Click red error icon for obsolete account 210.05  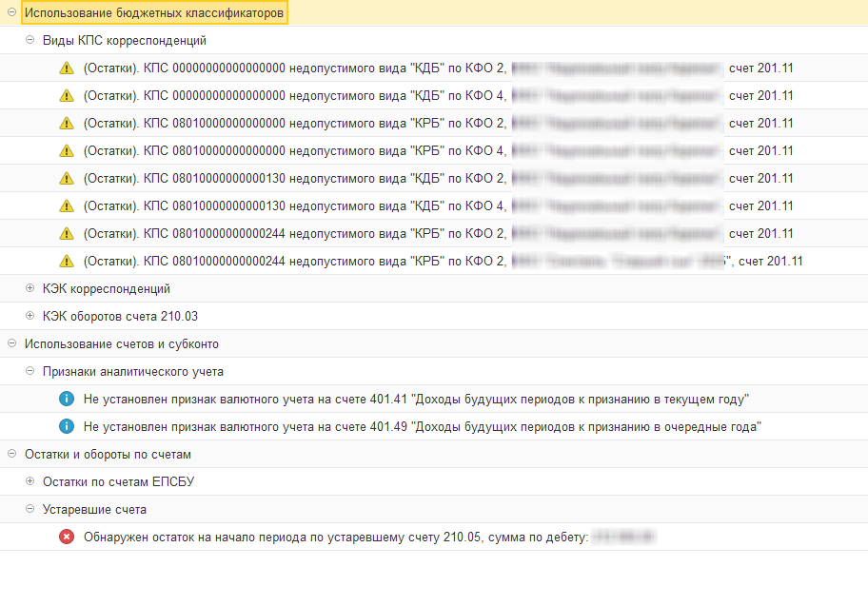[x=66, y=538]
